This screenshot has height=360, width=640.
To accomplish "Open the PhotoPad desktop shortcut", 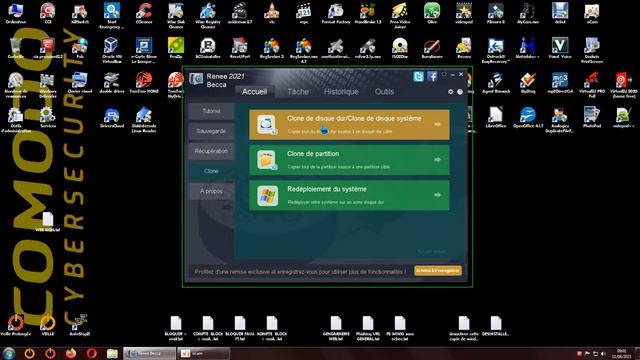I will (x=592, y=117).
